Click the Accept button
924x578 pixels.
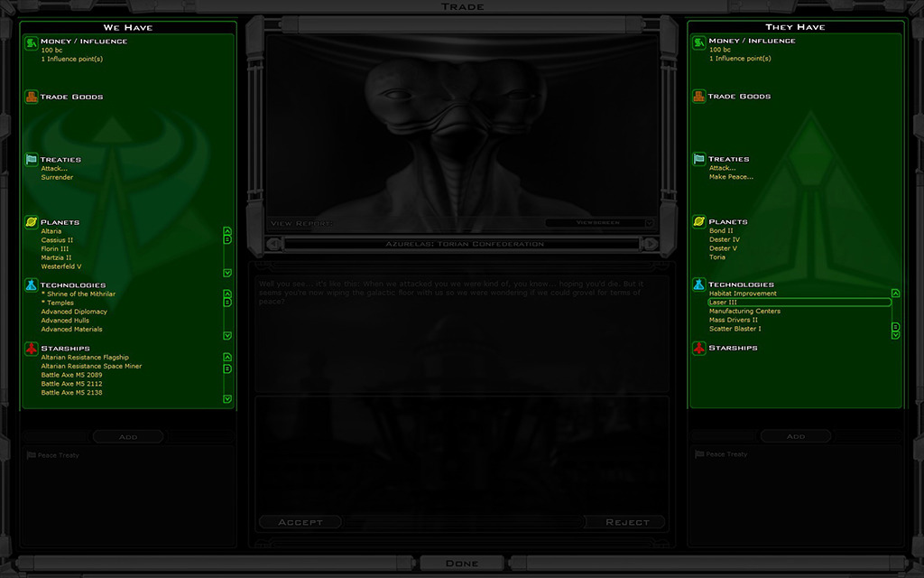coord(300,522)
